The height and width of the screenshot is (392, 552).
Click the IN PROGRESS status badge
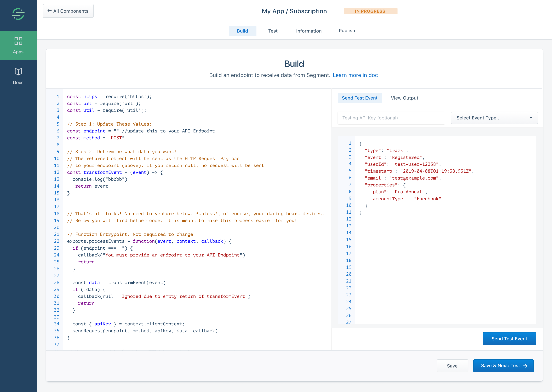[x=370, y=11]
